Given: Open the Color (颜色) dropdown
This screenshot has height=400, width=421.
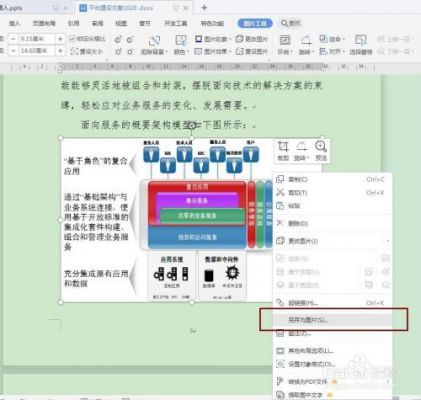Looking at the screenshot, I should 181,45.
